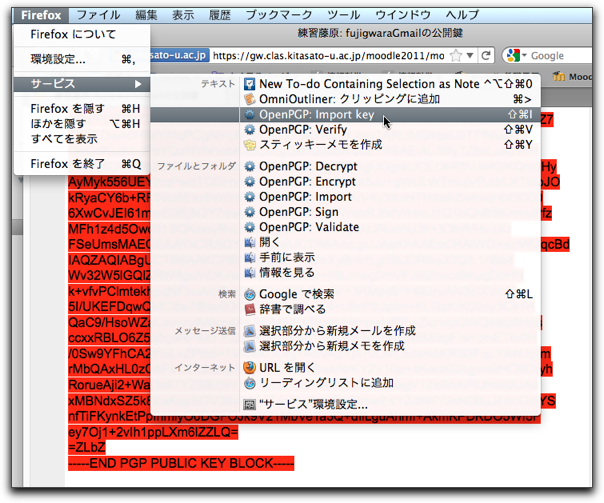Open URL history dropdown arrow
604x503 pixels.
click(470, 55)
